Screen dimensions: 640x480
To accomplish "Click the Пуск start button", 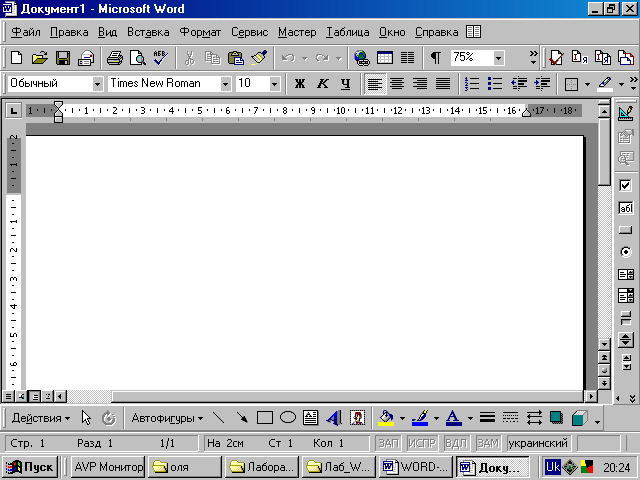I will point(32,466).
